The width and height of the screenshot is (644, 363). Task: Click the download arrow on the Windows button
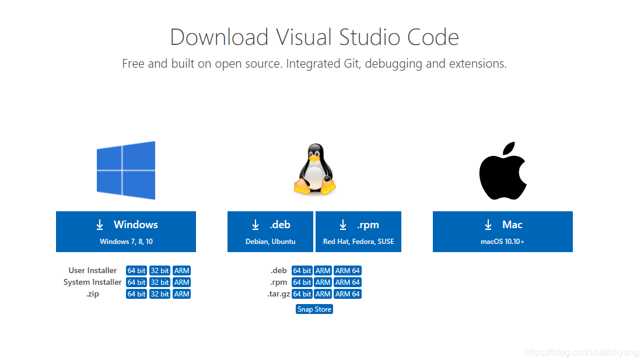tap(100, 225)
